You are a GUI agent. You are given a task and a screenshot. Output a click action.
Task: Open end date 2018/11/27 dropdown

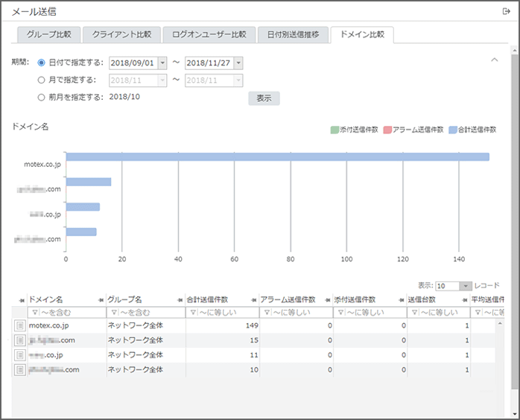pyautogui.click(x=238, y=63)
